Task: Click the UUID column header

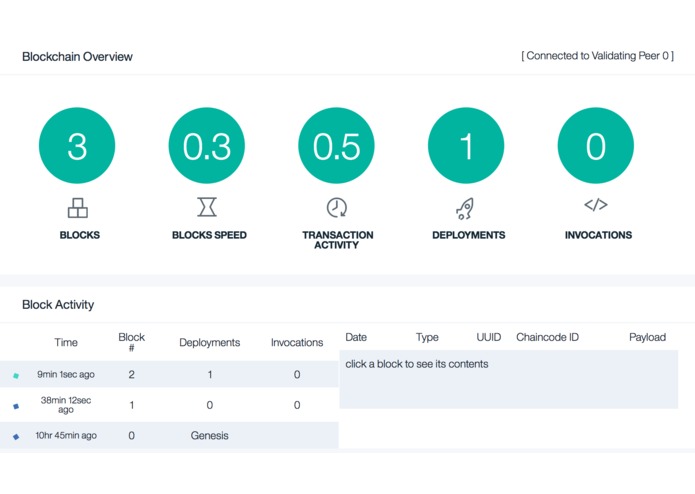Action: 489,337
